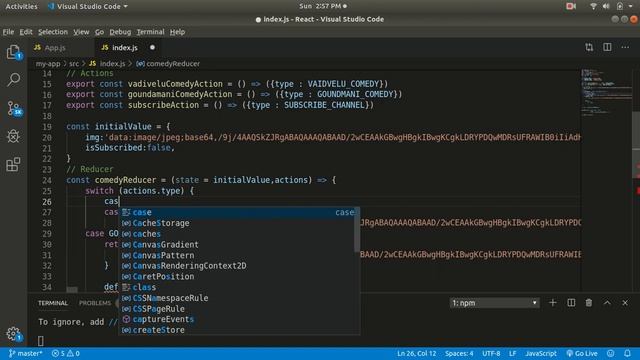Close the terminal panel
640x360 pixels.
click(625, 302)
